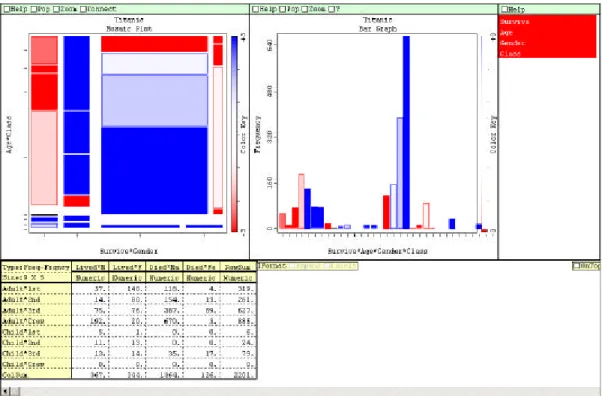Click the Adult*Crew RowSum cell
602x396 pixels.
click(238, 321)
